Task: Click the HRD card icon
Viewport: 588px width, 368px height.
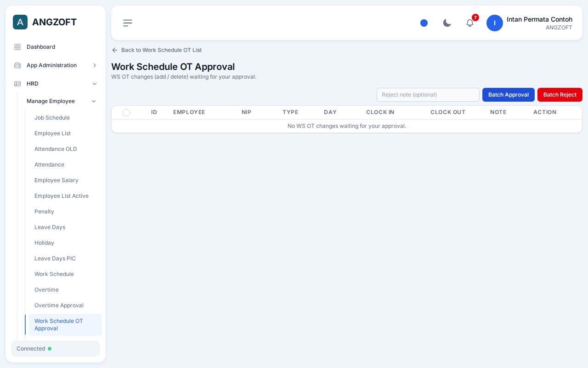Action: 17,84
